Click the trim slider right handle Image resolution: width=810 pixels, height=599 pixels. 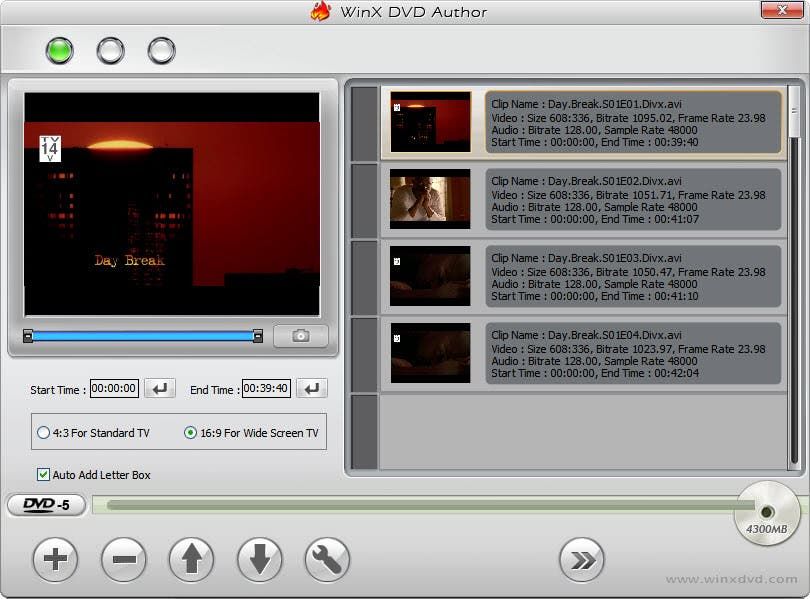click(258, 336)
